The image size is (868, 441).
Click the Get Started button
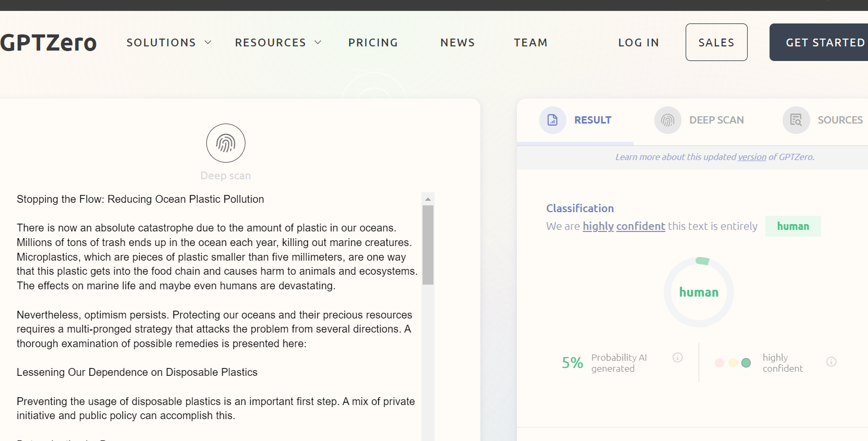coord(825,42)
